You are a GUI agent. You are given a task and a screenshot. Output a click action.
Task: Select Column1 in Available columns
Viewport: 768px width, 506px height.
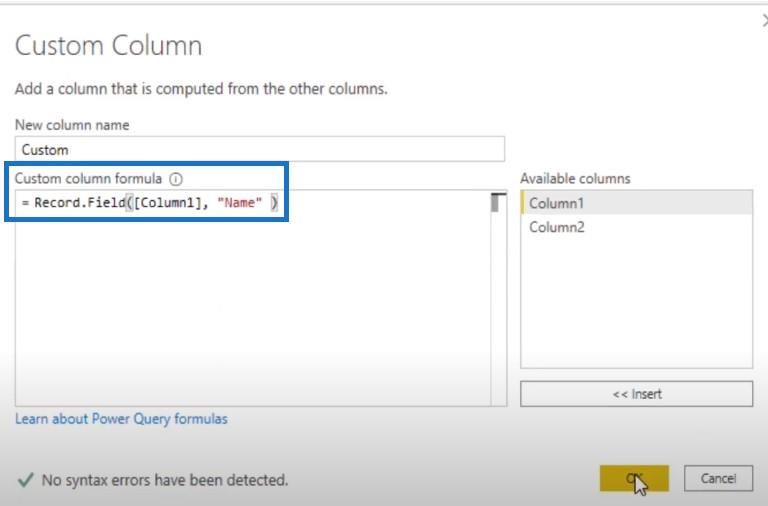636,203
